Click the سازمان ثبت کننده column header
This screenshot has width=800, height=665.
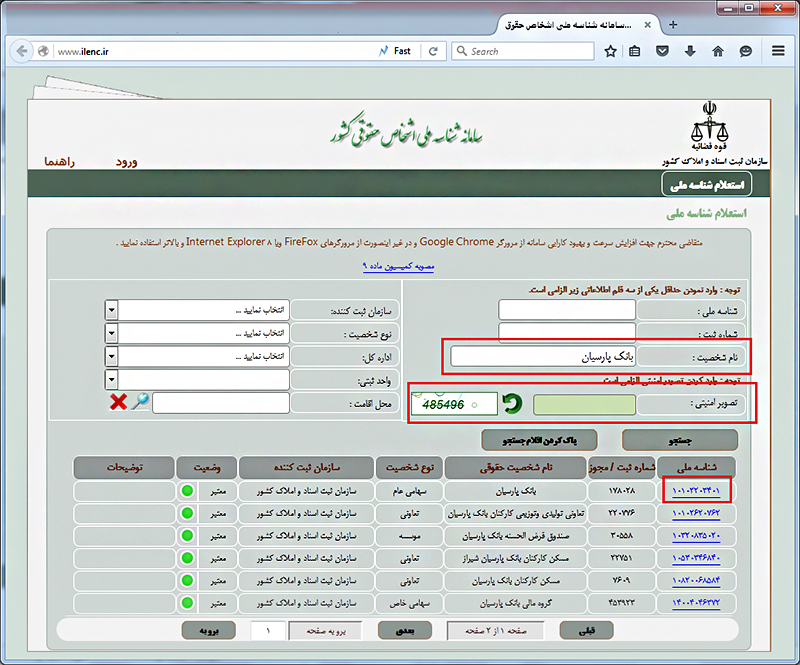(x=306, y=467)
